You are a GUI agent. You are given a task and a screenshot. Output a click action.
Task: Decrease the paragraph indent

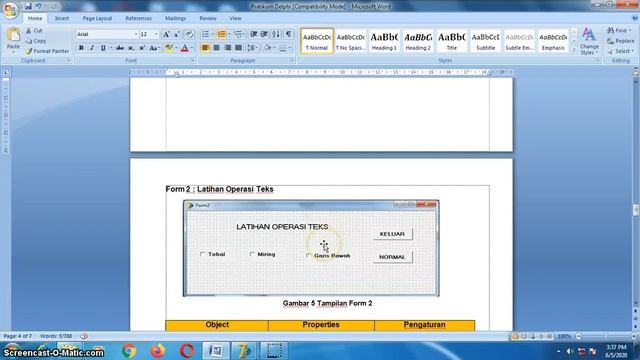pyautogui.click(x=253, y=34)
